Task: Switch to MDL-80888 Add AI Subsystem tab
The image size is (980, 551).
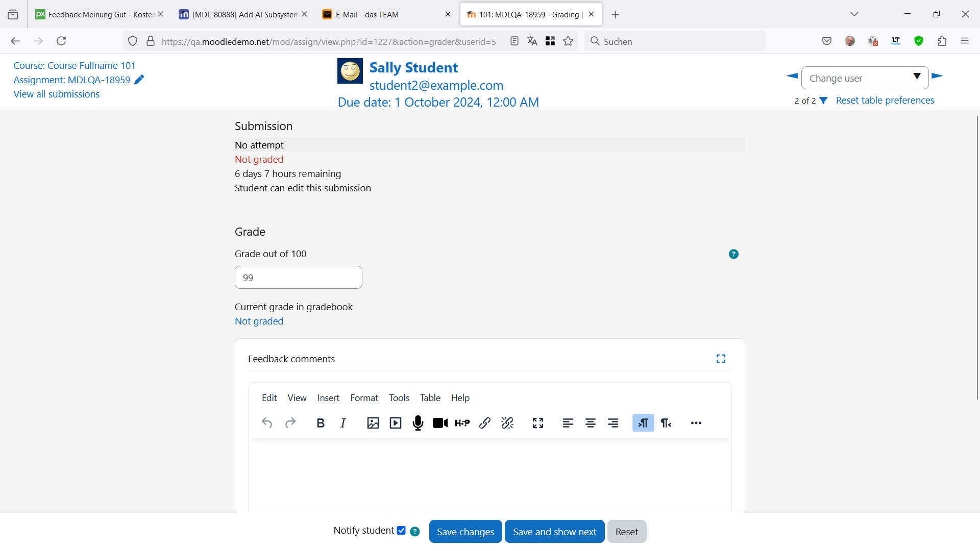Action: coord(243,14)
